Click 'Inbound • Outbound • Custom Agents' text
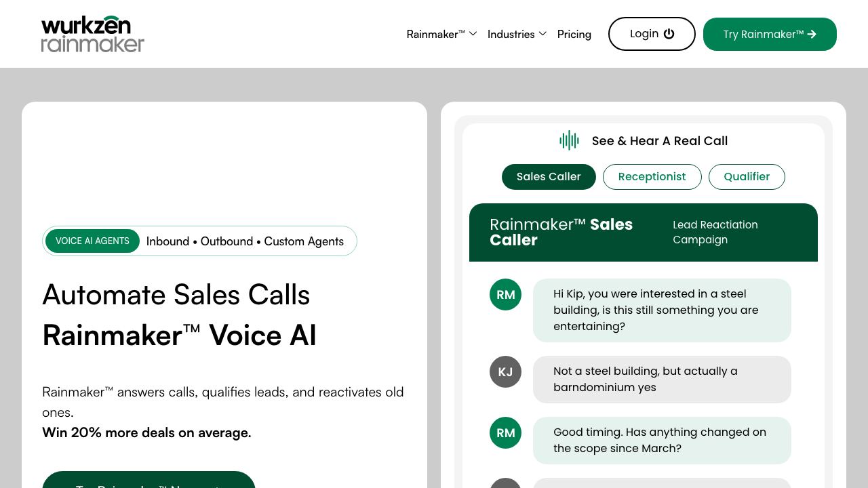868x488 pixels. [x=245, y=241]
